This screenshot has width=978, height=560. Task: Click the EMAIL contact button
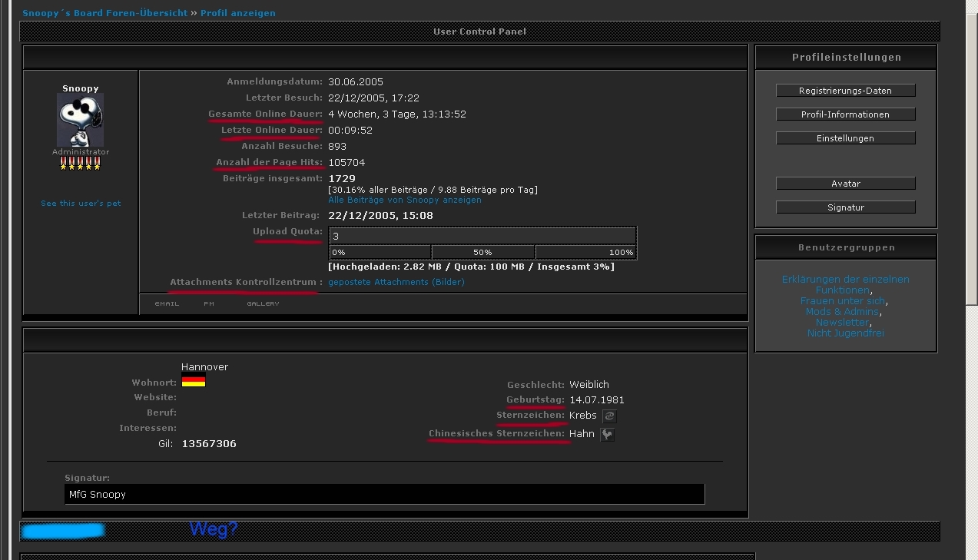[x=167, y=304]
